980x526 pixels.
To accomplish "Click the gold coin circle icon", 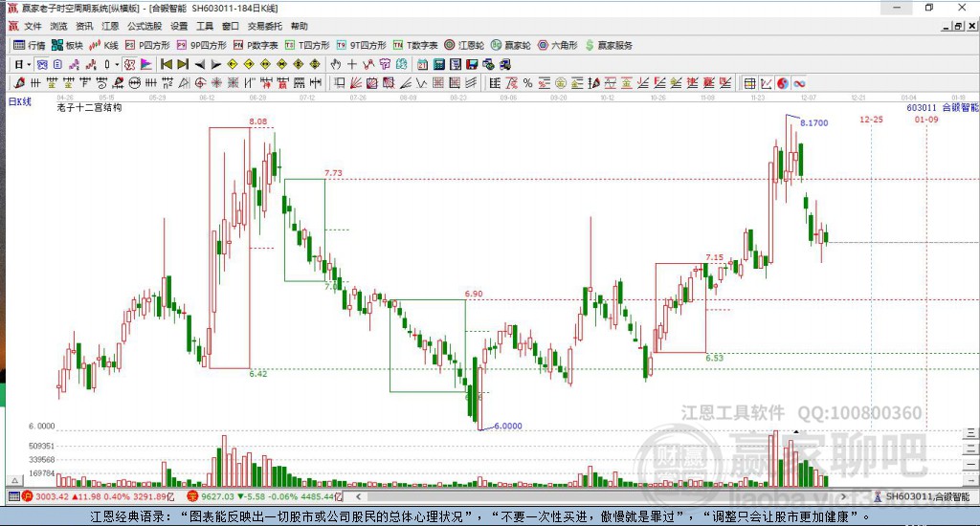I will pyautogui.click(x=560, y=83).
